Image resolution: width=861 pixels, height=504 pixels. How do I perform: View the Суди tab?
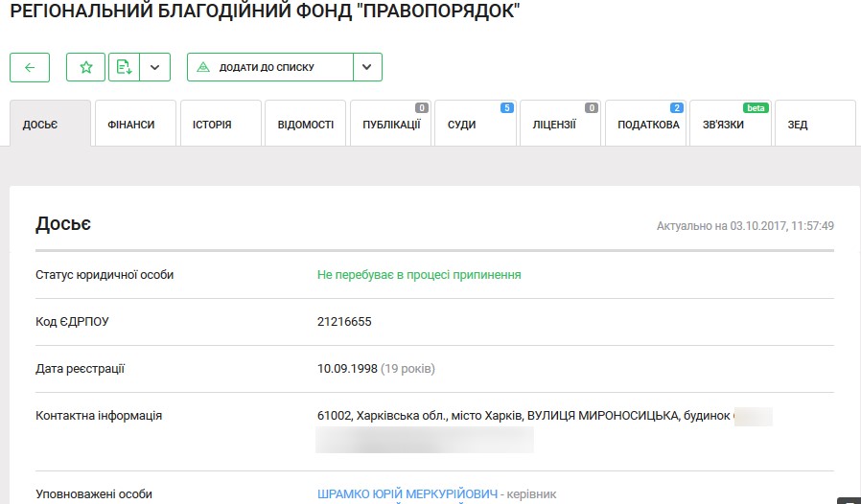[461, 125]
